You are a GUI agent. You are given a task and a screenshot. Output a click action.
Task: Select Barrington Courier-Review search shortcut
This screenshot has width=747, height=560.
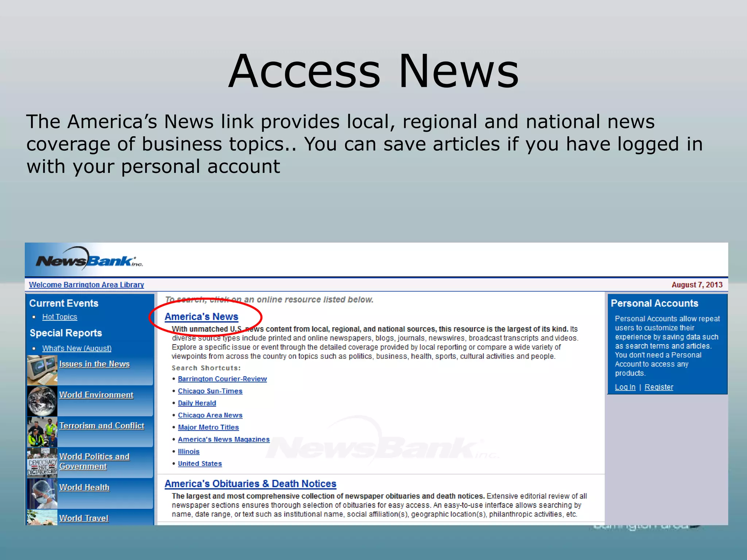click(x=222, y=379)
